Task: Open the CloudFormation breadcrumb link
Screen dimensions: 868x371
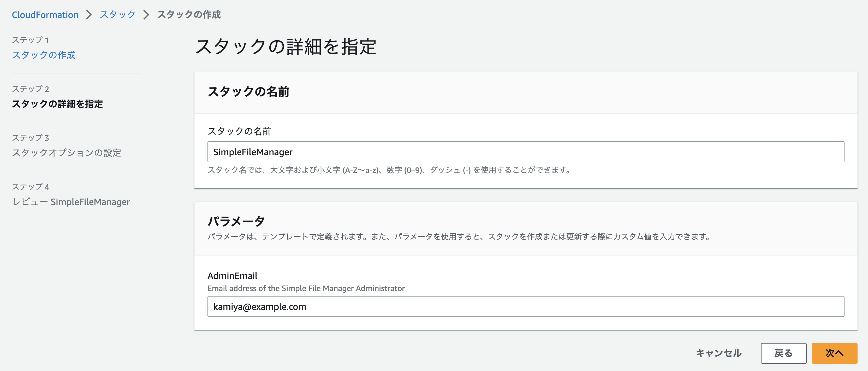Action: tap(45, 15)
